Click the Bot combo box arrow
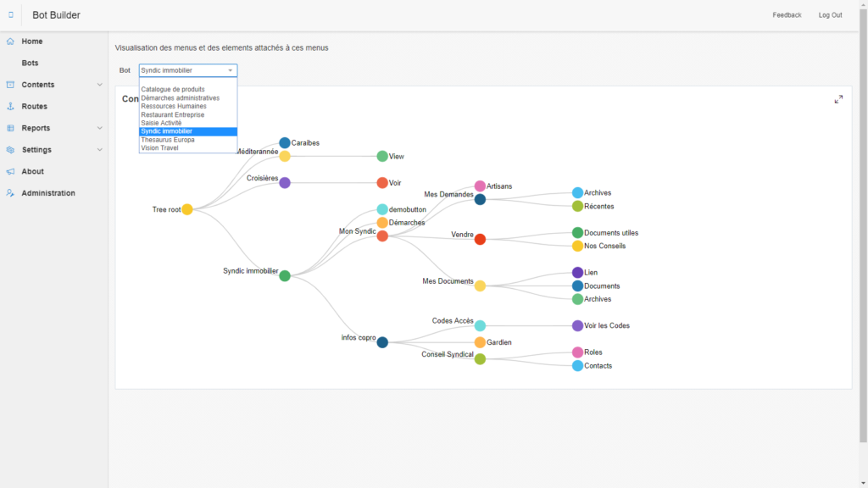Screen dimensions: 868x488 point(231,70)
